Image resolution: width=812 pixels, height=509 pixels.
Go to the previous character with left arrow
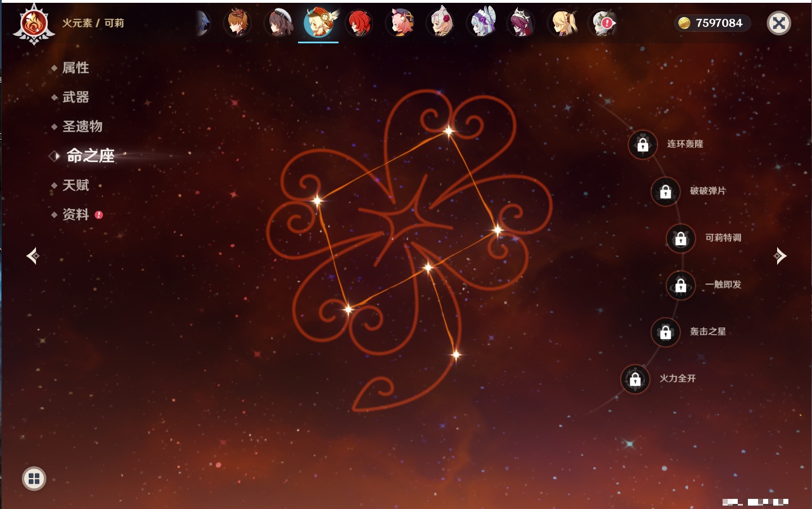point(33,256)
